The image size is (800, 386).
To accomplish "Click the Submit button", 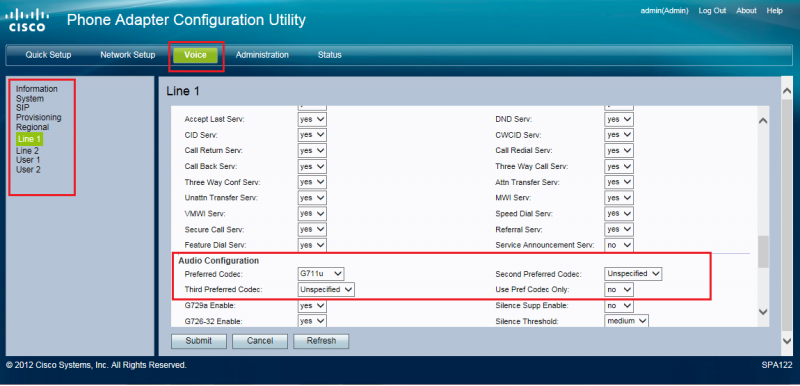I will [x=198, y=341].
